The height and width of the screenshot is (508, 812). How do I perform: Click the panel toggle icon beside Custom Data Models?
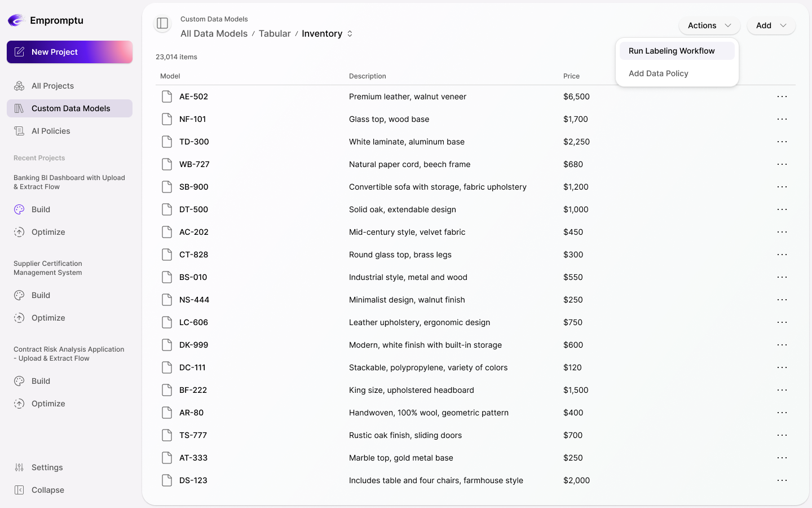pos(162,24)
